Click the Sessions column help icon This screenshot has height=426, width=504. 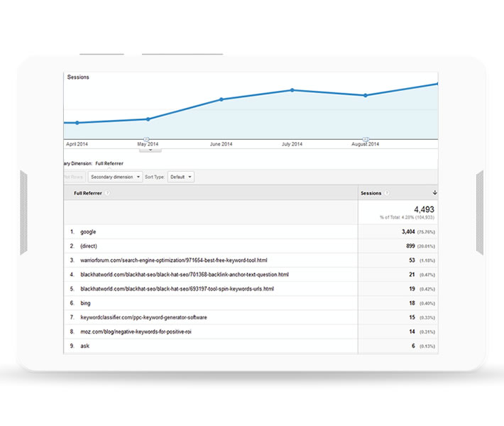pos(386,193)
